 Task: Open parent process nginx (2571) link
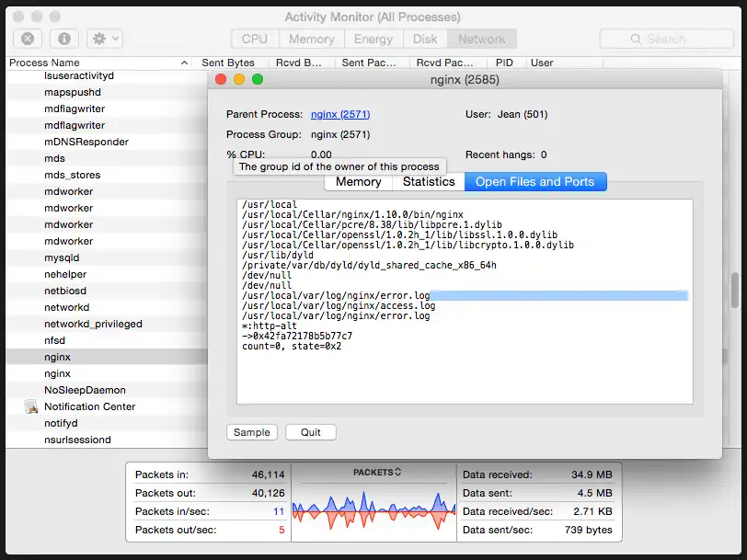tap(340, 114)
